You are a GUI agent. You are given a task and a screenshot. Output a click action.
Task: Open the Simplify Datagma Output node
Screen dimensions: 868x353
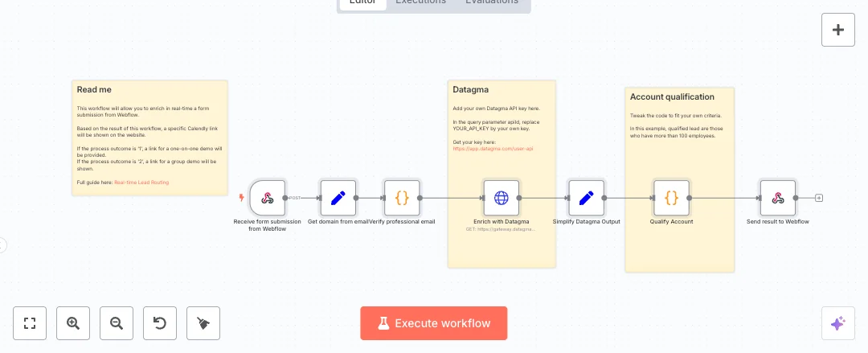[x=587, y=198]
